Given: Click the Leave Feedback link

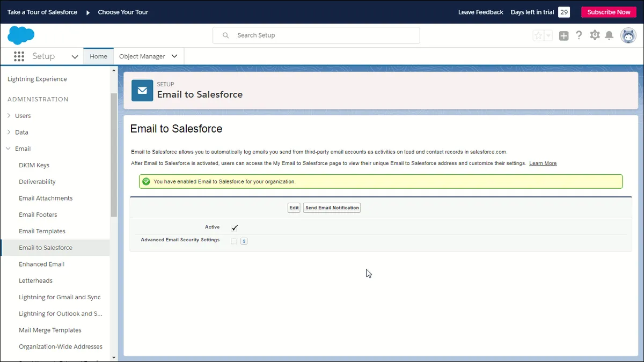Looking at the screenshot, I should point(481,12).
